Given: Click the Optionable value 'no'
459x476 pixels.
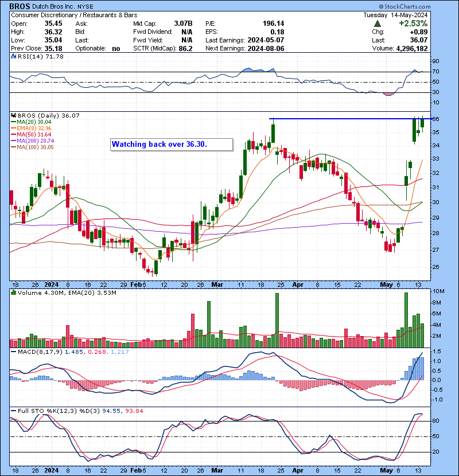Looking at the screenshot, I should [x=116, y=49].
